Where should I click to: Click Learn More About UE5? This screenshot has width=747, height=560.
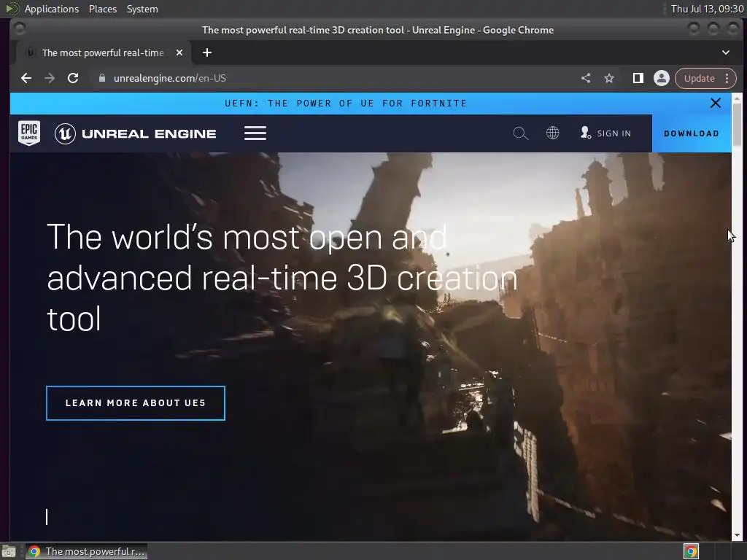[x=135, y=402]
